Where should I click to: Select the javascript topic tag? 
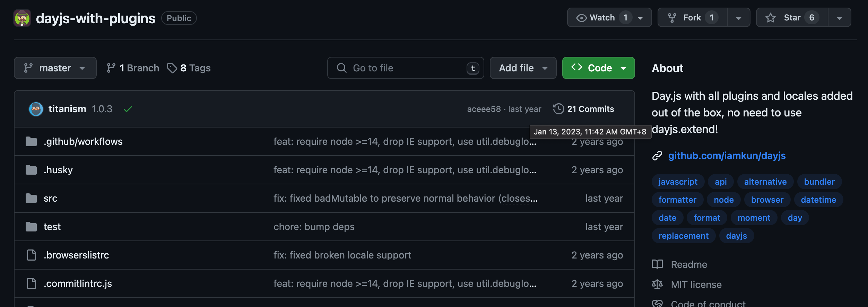pyautogui.click(x=678, y=182)
